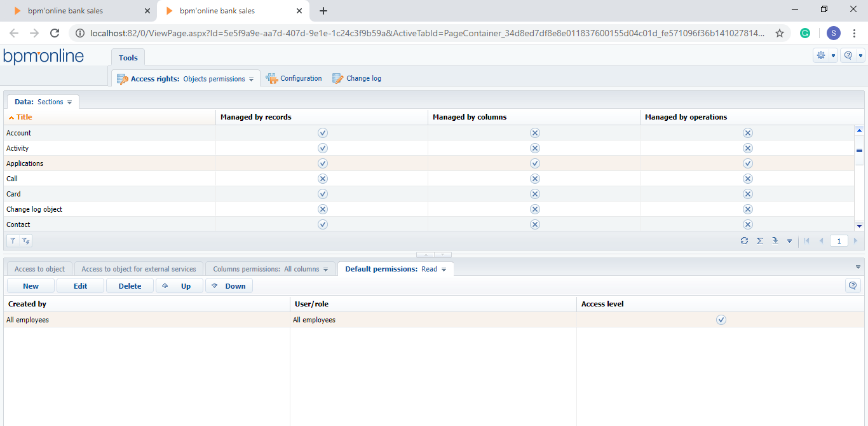Viewport: 868px width, 426px height.
Task: Open the settings gear in top right
Action: coord(821,56)
